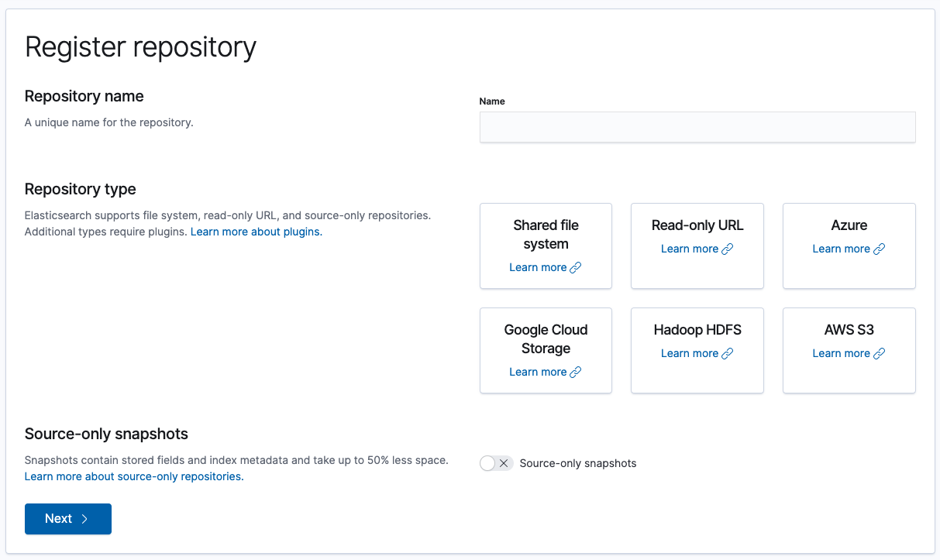Enable the Source-only snapshots switch

click(496, 463)
